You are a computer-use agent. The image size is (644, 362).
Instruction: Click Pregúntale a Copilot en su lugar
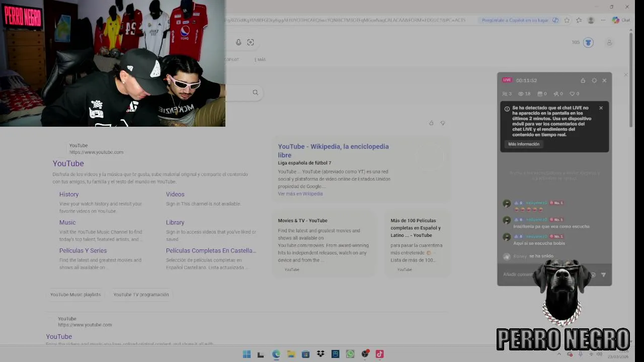point(520,20)
